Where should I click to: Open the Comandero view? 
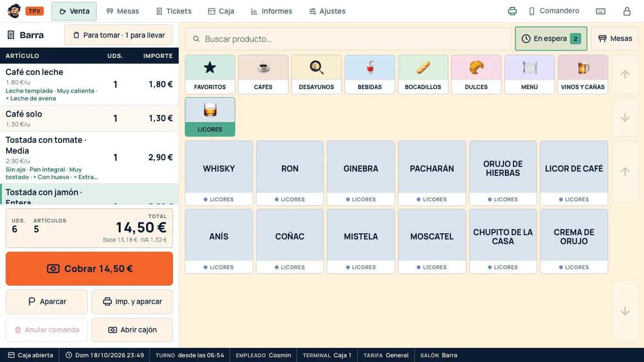click(x=554, y=11)
